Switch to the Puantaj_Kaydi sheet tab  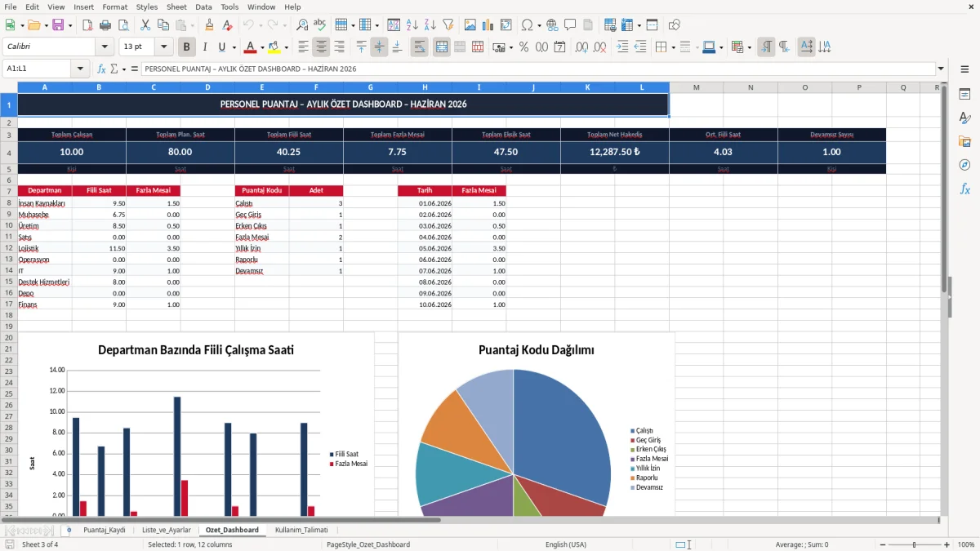pos(105,530)
